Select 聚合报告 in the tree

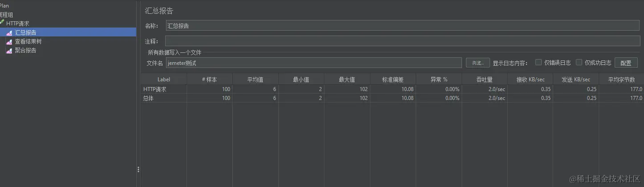25,50
